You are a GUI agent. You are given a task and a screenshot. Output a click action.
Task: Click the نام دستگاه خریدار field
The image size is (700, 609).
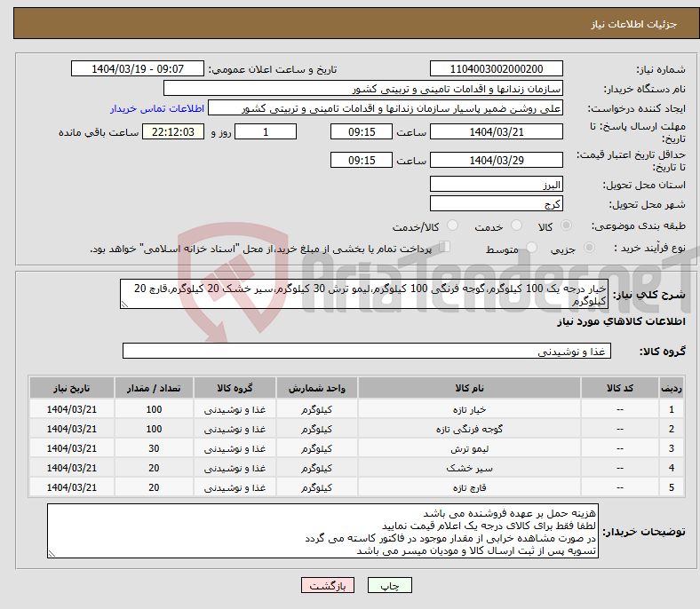point(363,89)
